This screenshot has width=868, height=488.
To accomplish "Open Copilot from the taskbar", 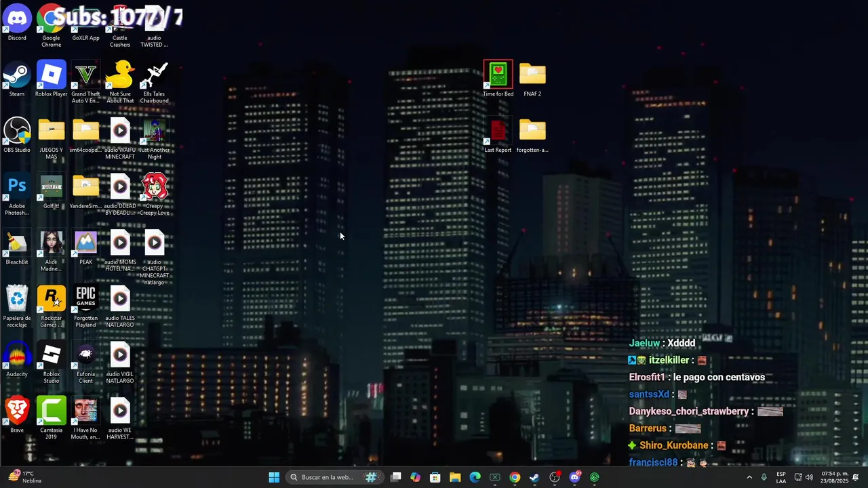I will (x=416, y=477).
